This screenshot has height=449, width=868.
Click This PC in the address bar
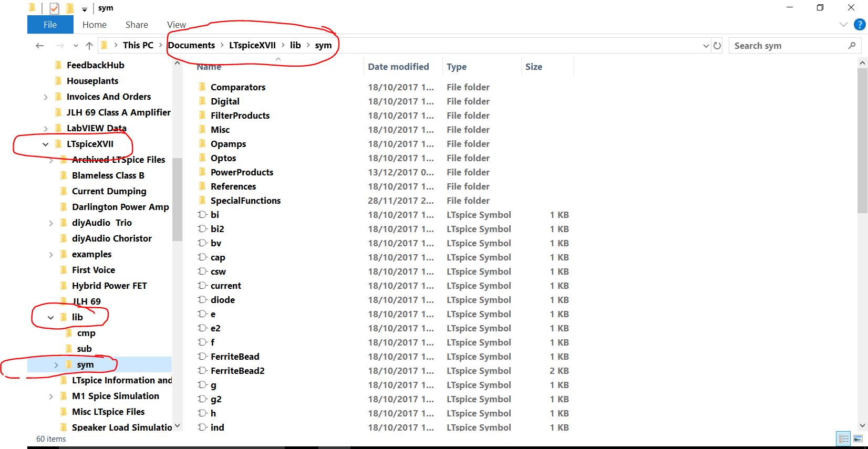click(x=138, y=45)
